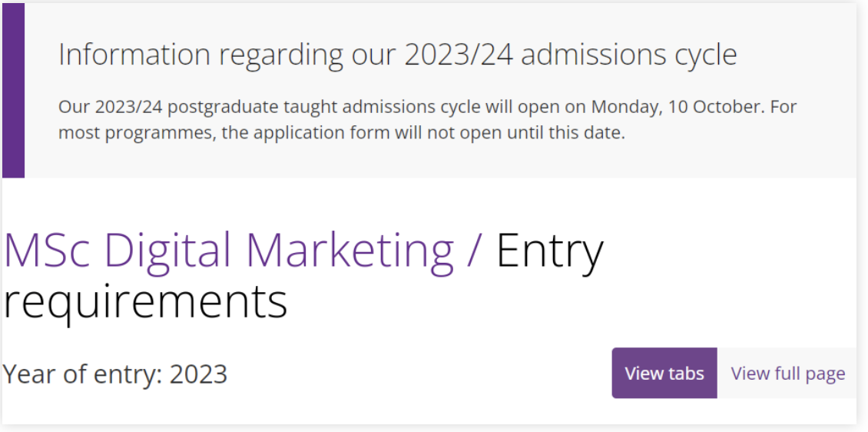This screenshot has height=432, width=868.
Task: Click the 2023 value beside Year of entry
Action: [198, 374]
